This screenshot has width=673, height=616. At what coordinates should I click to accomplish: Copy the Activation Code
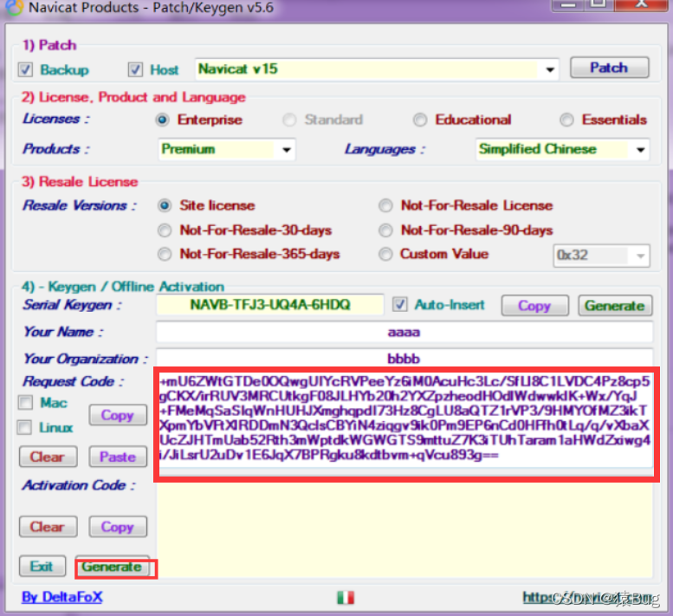pos(118,527)
